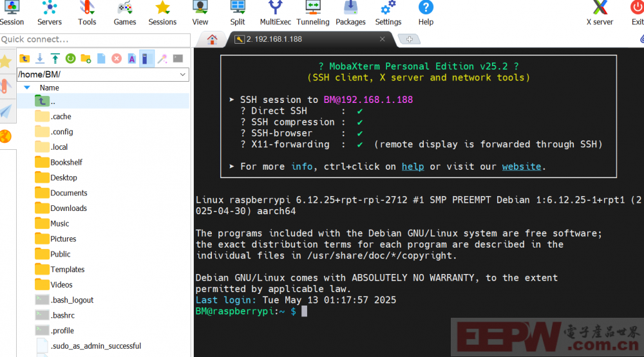644x357 pixels.
Task: Open the Settings gears icon
Action: (x=388, y=14)
